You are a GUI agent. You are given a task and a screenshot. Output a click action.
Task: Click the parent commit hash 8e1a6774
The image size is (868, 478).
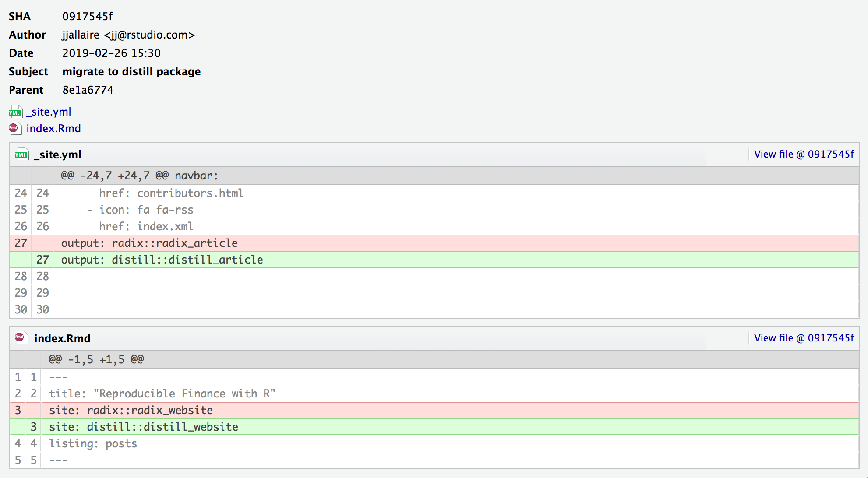[x=88, y=90]
